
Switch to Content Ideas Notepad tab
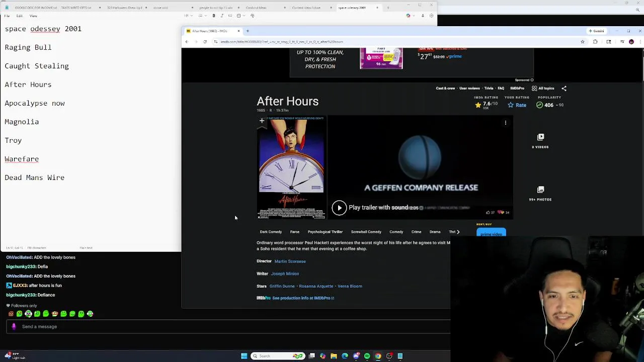[x=306, y=8]
